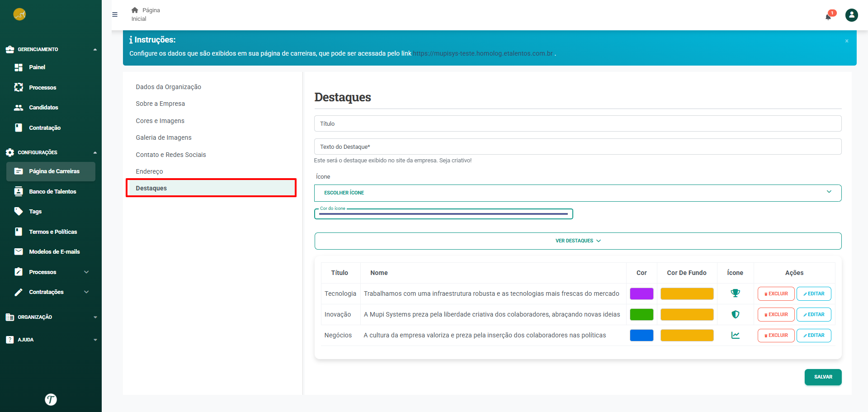
Task: Click the trophy icon in Tecnologia row
Action: [x=735, y=294]
